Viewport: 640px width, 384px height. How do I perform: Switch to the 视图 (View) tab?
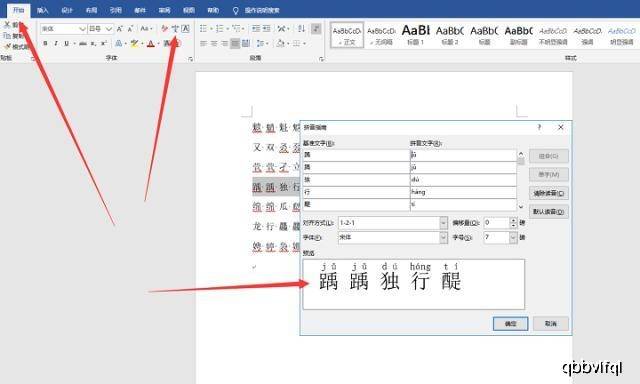click(189, 10)
